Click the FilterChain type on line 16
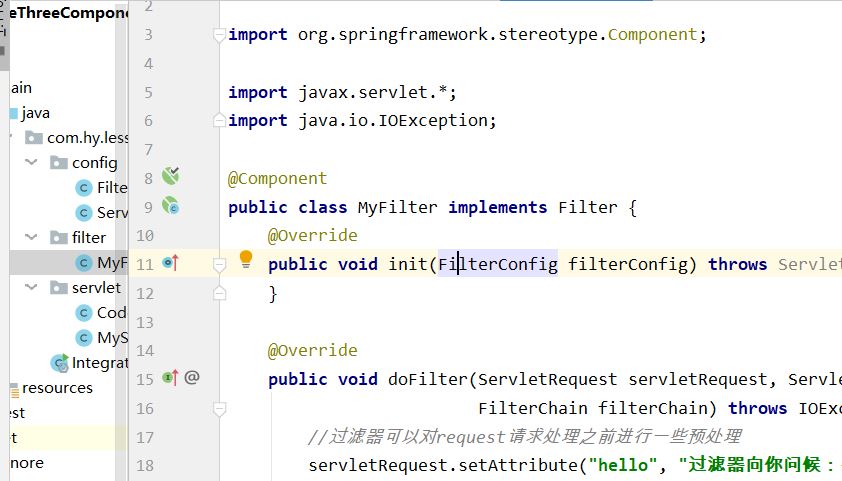This screenshot has width=842, height=481. click(533, 409)
